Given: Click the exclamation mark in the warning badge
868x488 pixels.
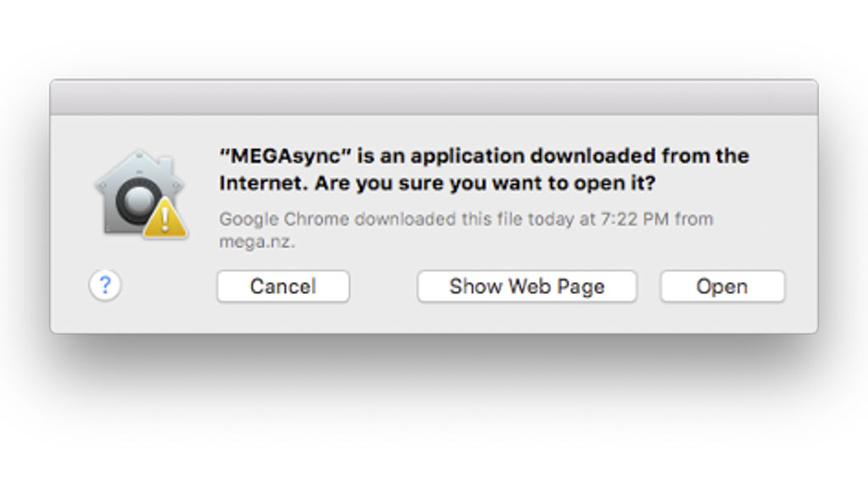Looking at the screenshot, I should click(x=167, y=222).
